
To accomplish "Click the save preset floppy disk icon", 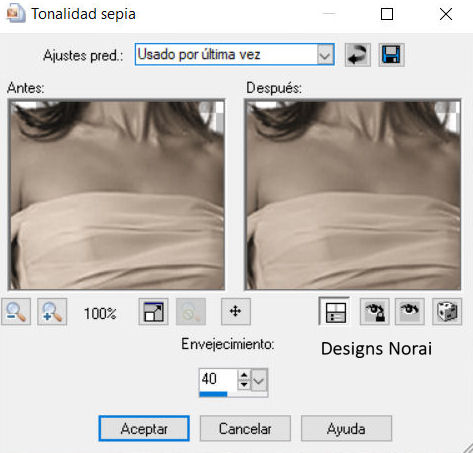I will pos(391,55).
